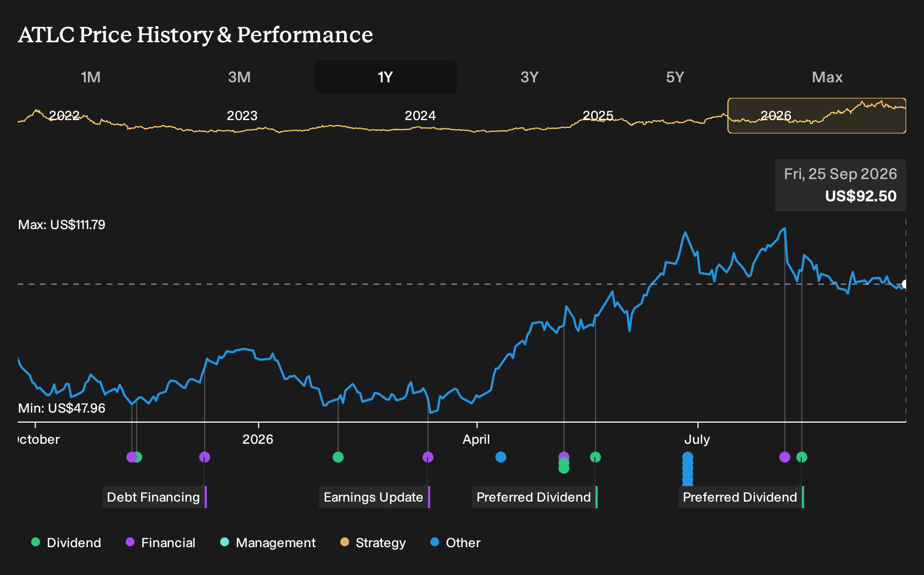Select the 1M time range tab
This screenshot has height=575, width=924.
click(x=91, y=77)
